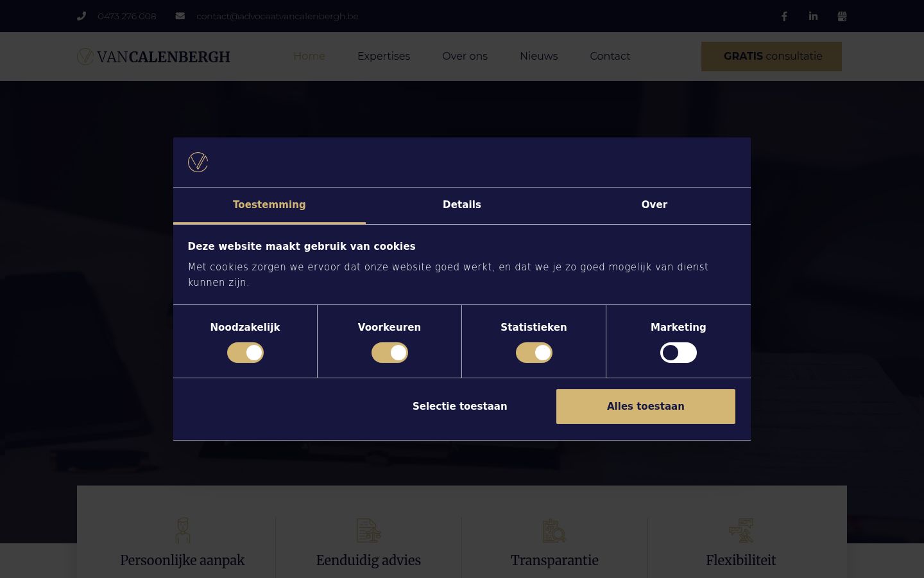Screen dimensions: 924x578
Task: Click the Persoonlijke aanpak person icon
Action: (x=183, y=530)
